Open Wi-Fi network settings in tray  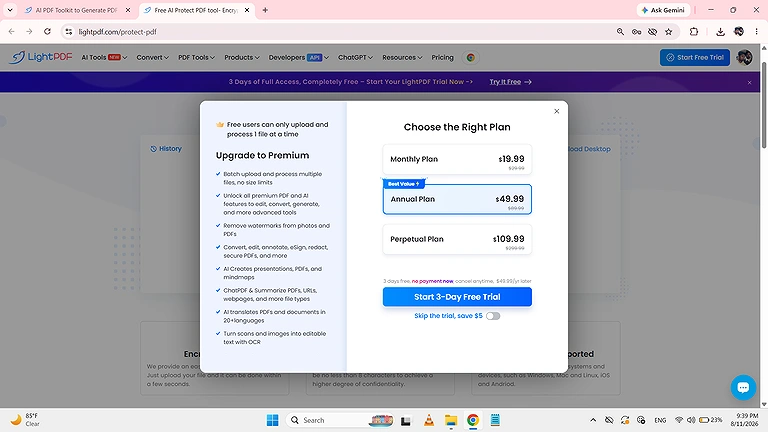click(679, 420)
